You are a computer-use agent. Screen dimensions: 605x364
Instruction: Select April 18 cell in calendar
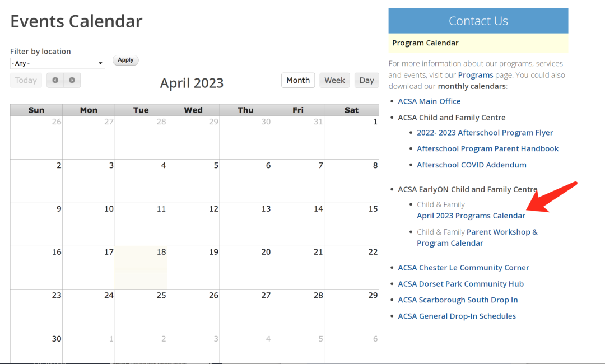point(141,268)
